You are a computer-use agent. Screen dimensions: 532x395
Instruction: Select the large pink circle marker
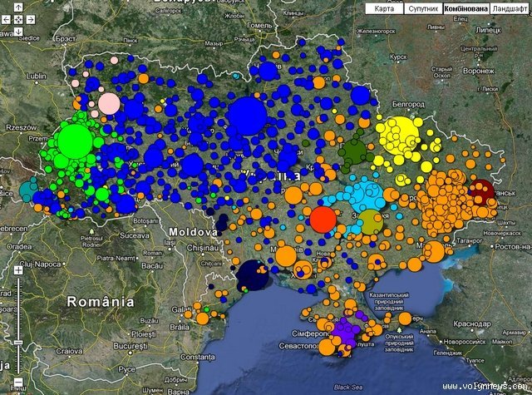pos(109,104)
